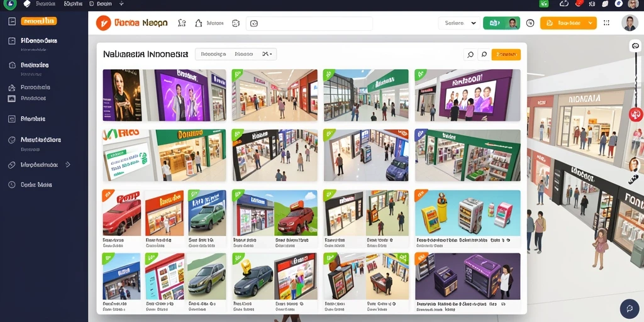
Task: Click the red circle icon in the top bar
Action: [x=579, y=3]
